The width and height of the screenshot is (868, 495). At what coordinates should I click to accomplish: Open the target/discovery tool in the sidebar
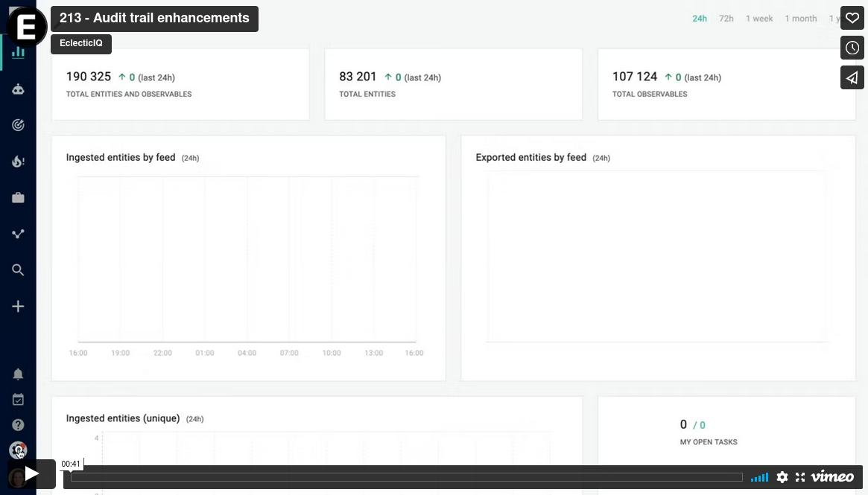(x=18, y=124)
